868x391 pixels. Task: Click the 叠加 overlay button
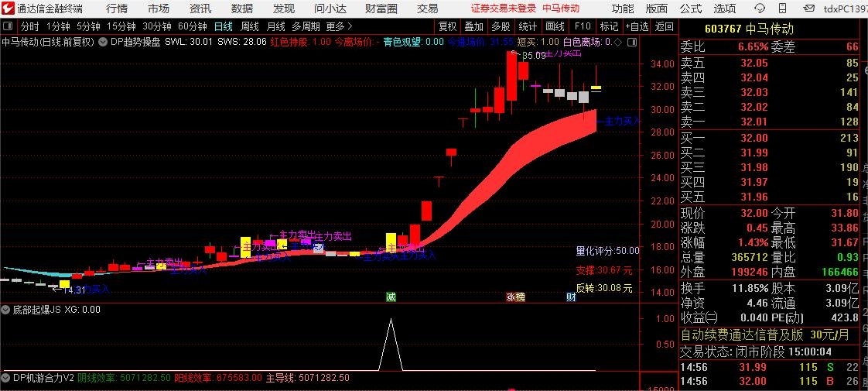pyautogui.click(x=474, y=26)
